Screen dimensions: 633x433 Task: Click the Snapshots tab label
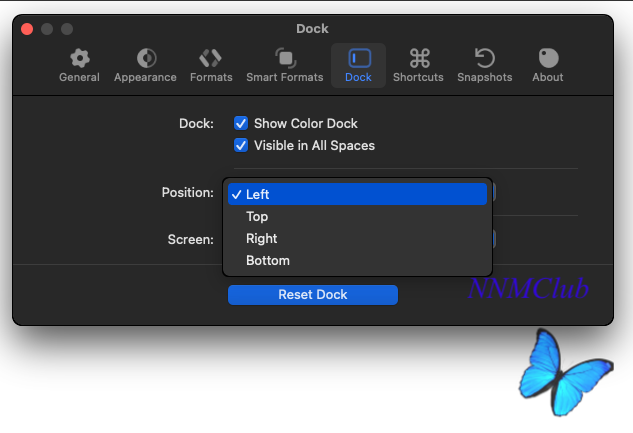click(484, 77)
